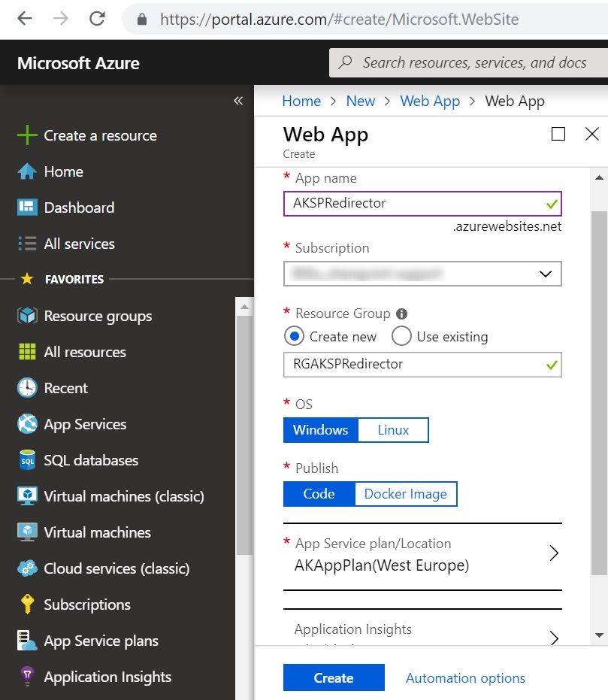Open the App Services globe icon
The height and width of the screenshot is (700, 608).
pyautogui.click(x=27, y=424)
